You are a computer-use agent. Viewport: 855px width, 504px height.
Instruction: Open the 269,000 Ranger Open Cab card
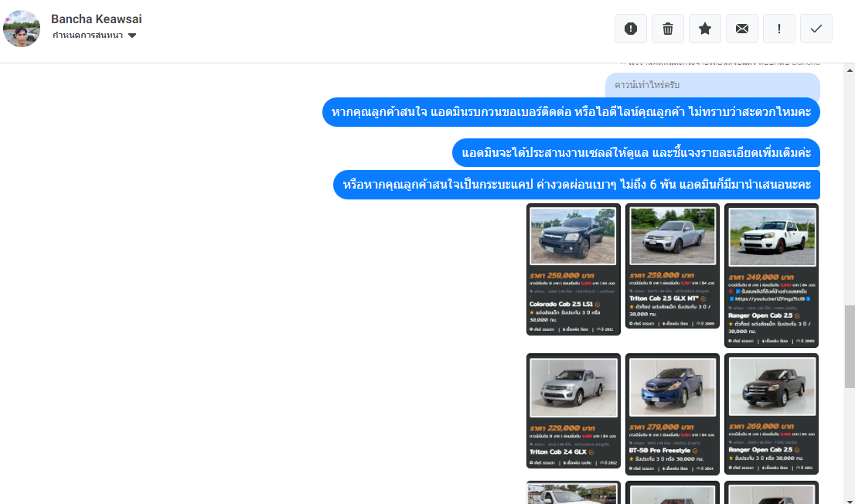pyautogui.click(x=772, y=414)
